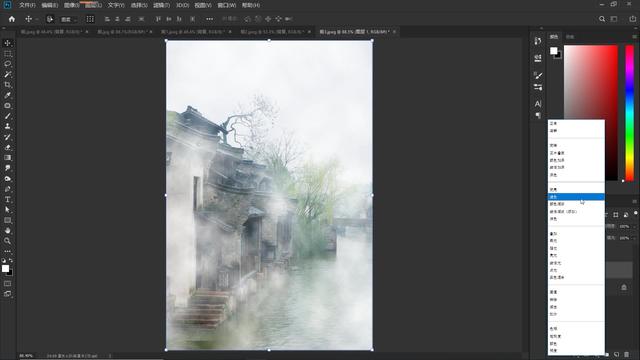Open the 窗口(W) menu
640x360 pixels.
click(227, 5)
